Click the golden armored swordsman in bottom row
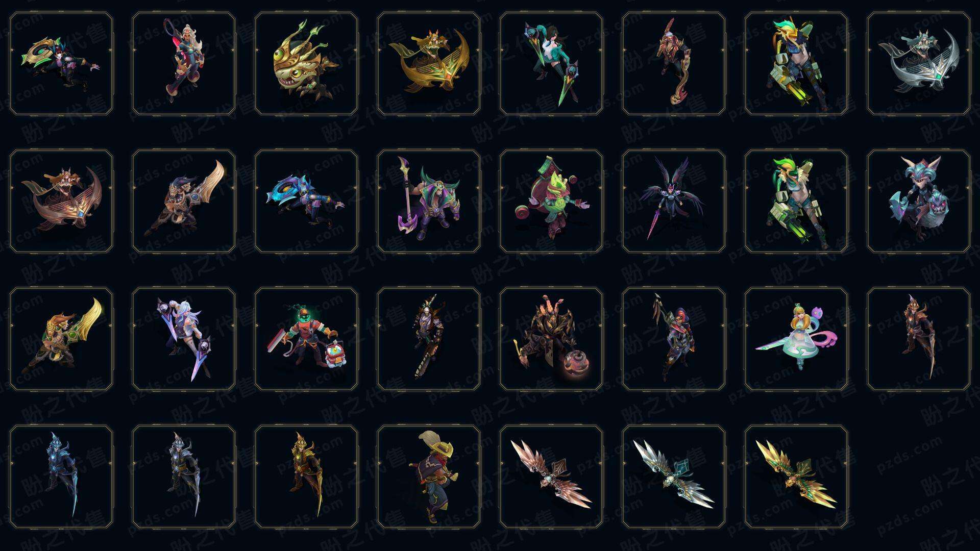Viewport: 980px width, 551px height. [306, 477]
